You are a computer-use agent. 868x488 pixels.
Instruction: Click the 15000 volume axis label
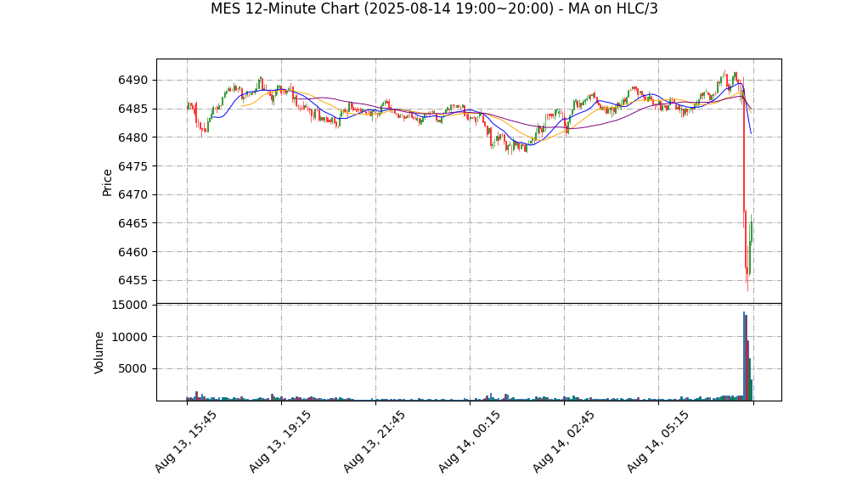pyautogui.click(x=130, y=305)
